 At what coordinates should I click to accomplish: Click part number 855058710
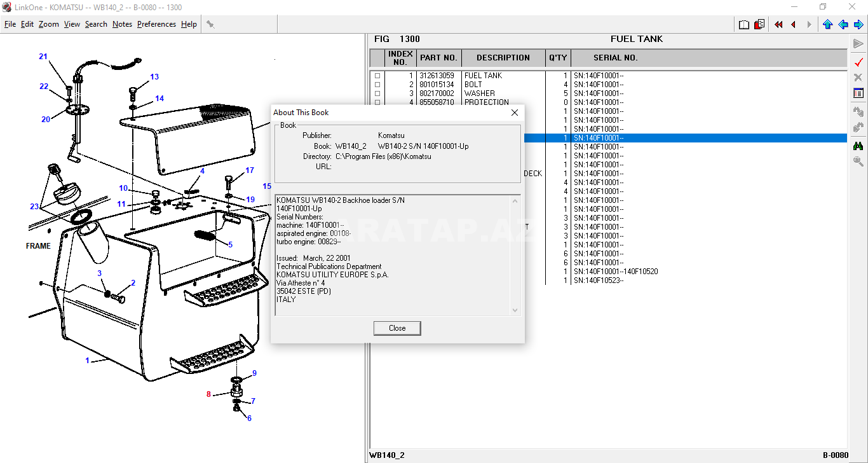[x=437, y=102]
